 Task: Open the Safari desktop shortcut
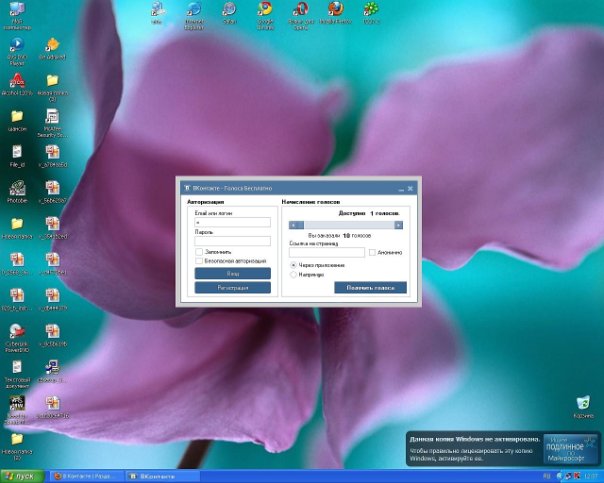pyautogui.click(x=230, y=10)
